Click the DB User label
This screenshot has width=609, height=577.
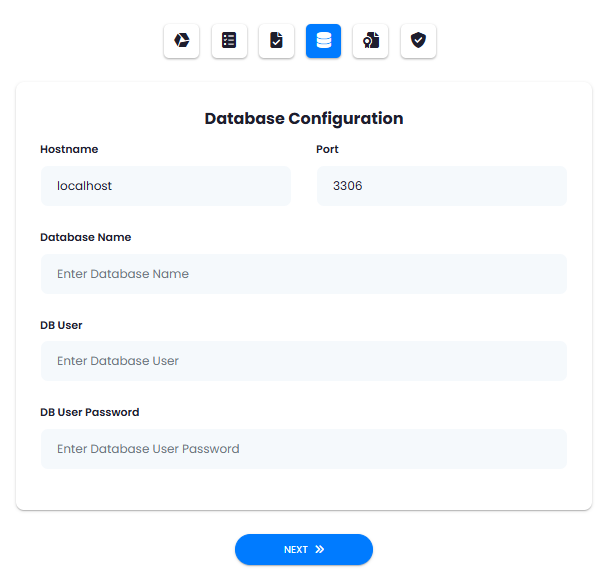click(61, 325)
